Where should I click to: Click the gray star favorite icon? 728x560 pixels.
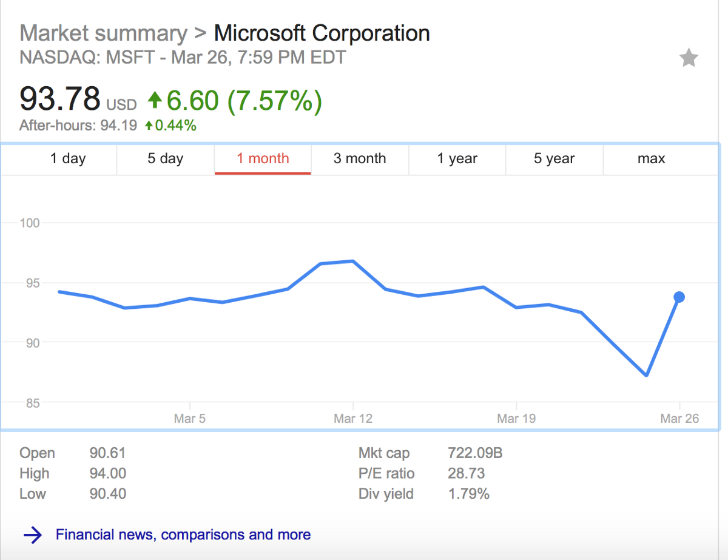[x=689, y=59]
